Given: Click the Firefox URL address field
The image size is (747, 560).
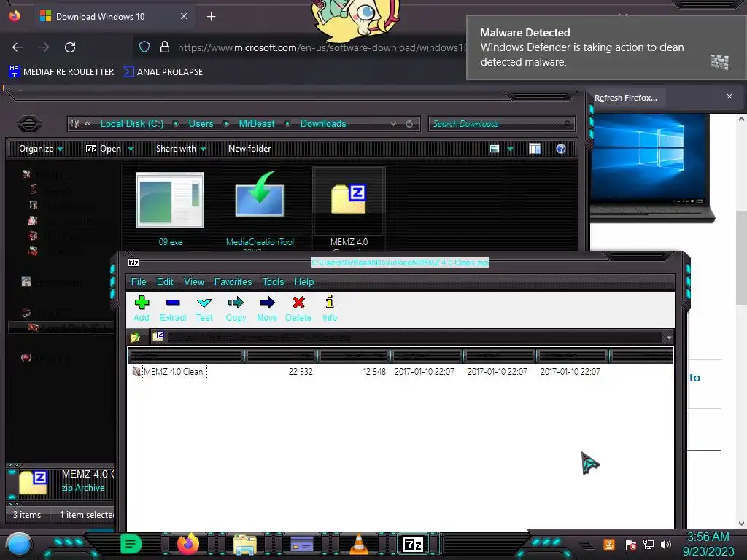Looking at the screenshot, I should (321, 47).
